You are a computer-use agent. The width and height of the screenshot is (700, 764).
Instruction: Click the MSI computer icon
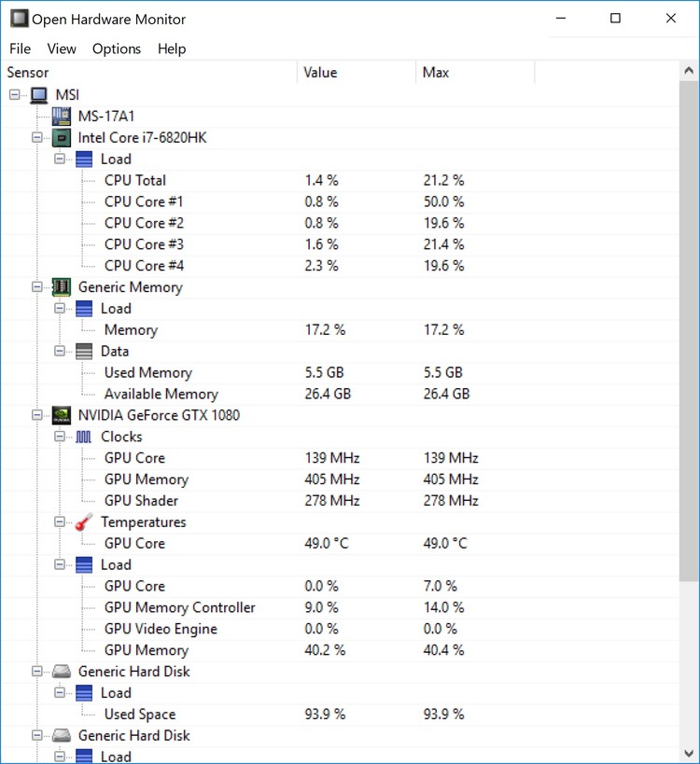(39, 94)
